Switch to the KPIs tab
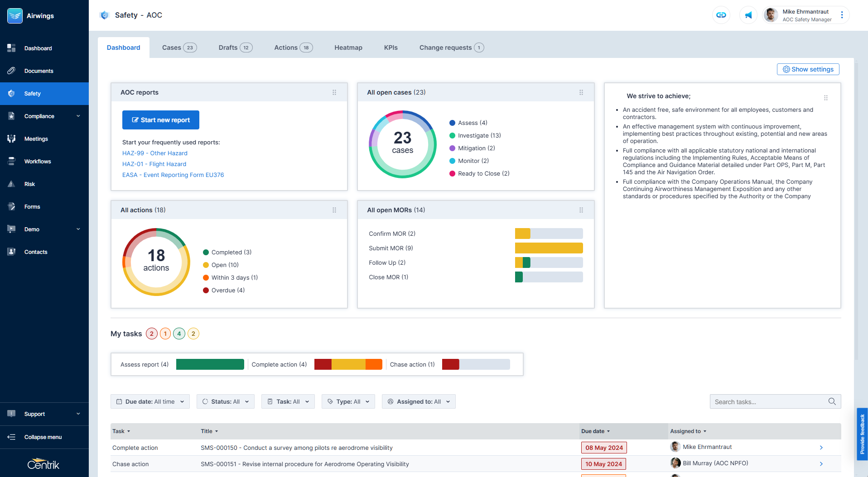Image resolution: width=868 pixels, height=477 pixels. [x=391, y=48]
